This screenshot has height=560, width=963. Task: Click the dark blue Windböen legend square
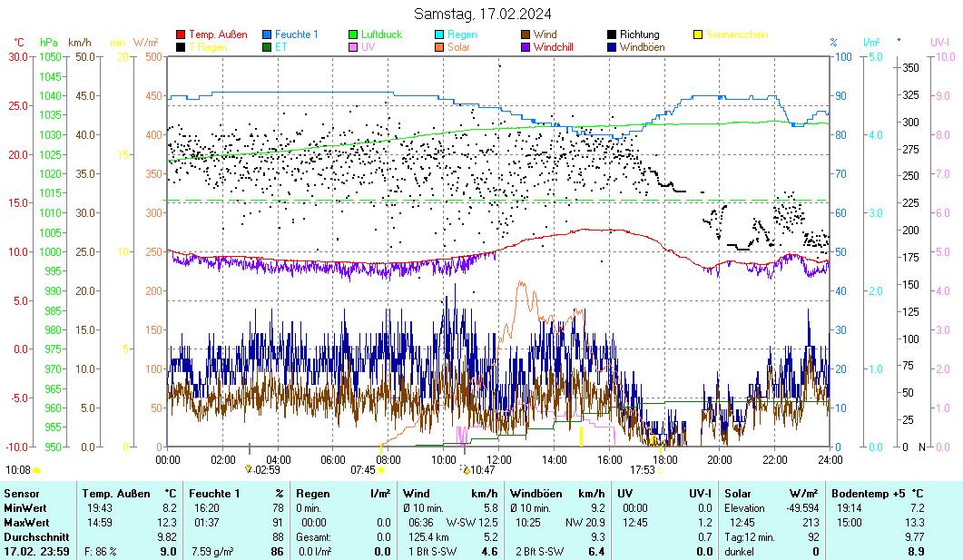point(612,46)
